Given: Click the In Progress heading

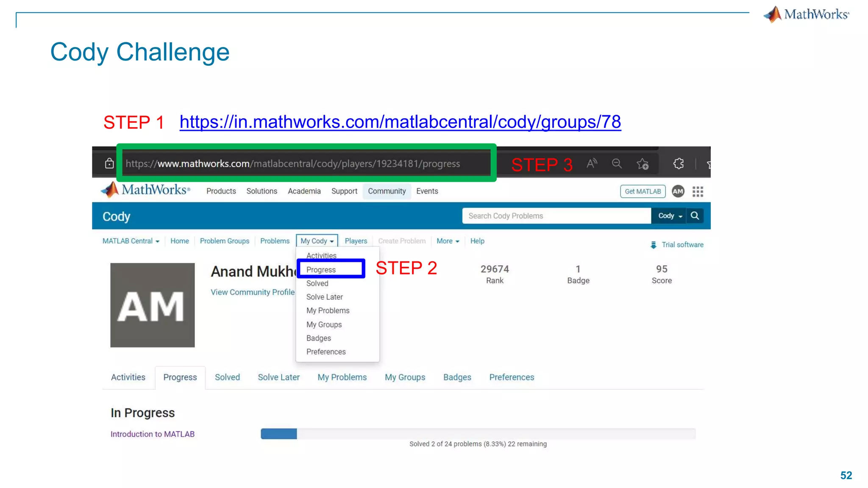Looking at the screenshot, I should (x=142, y=413).
